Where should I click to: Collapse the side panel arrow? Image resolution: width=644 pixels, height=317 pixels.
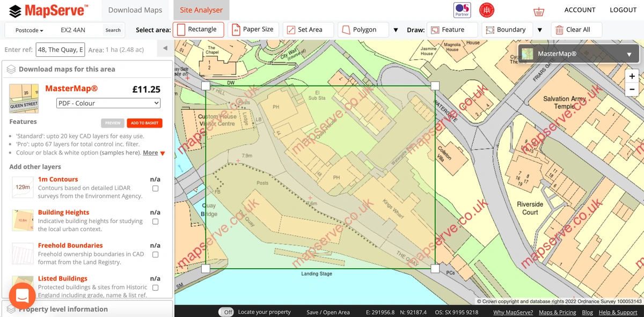click(165, 49)
